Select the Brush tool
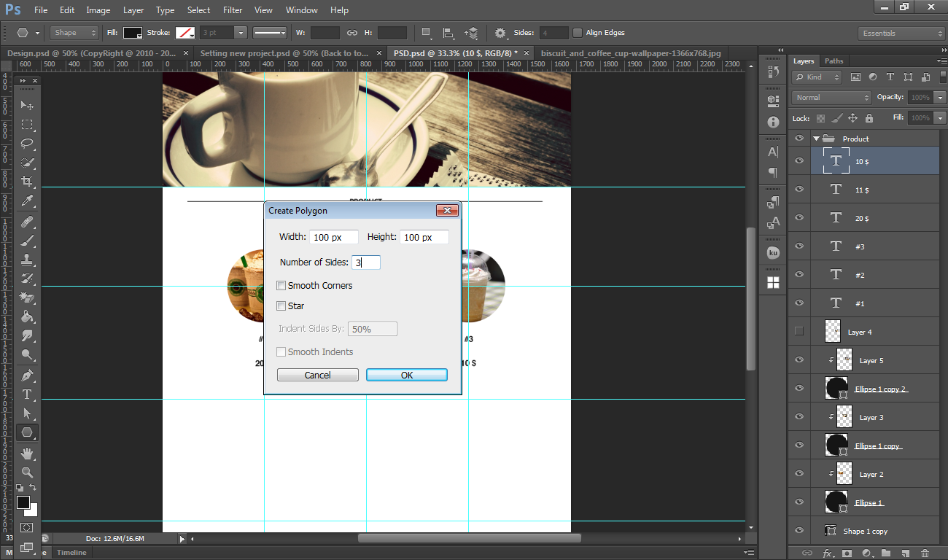Viewport: 948px width, 560px height. point(27,241)
